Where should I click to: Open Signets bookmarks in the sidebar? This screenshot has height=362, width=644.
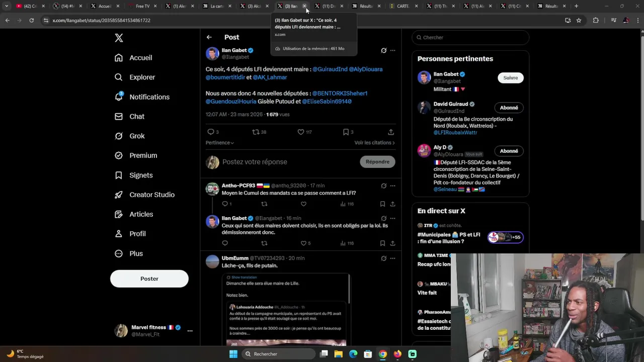[134, 175]
